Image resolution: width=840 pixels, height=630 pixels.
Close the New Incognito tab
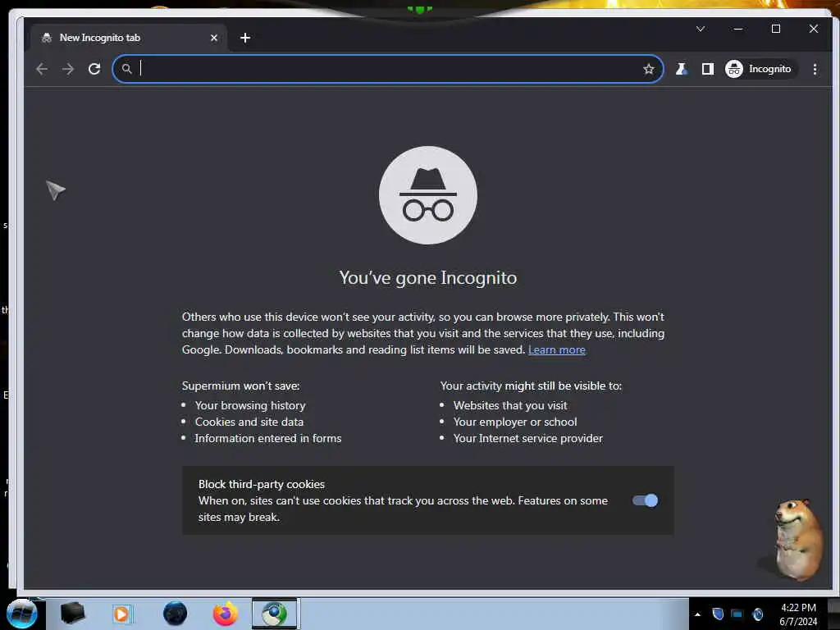click(214, 38)
